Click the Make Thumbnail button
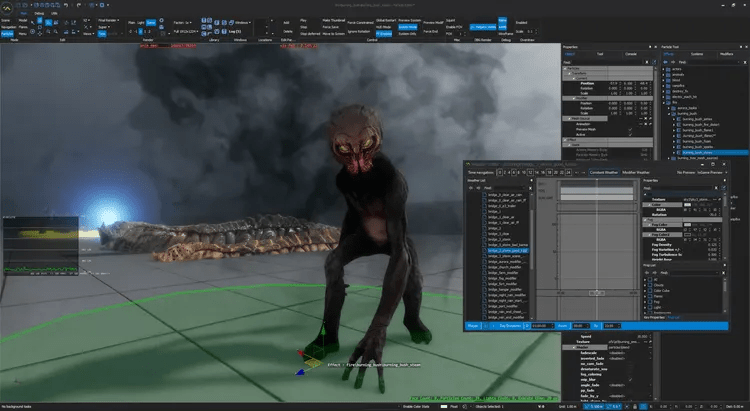Viewport: 750px width, 411px height. (x=333, y=21)
